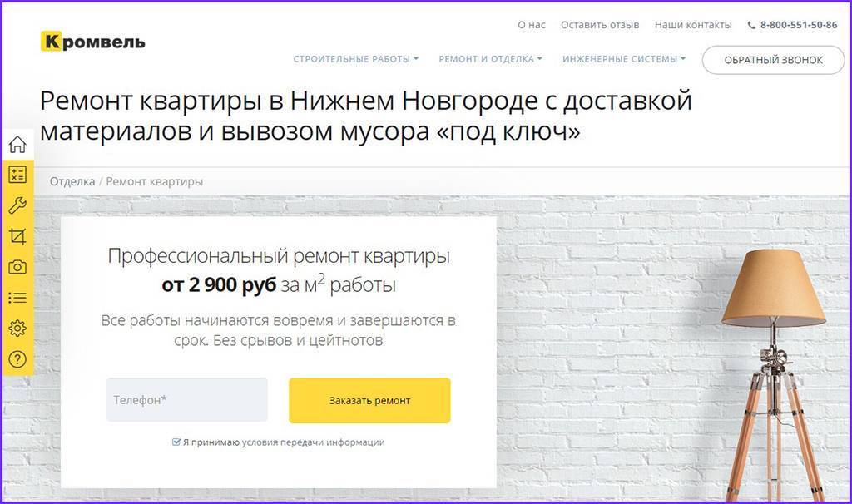Click the crop icon in sidebar

(17, 236)
